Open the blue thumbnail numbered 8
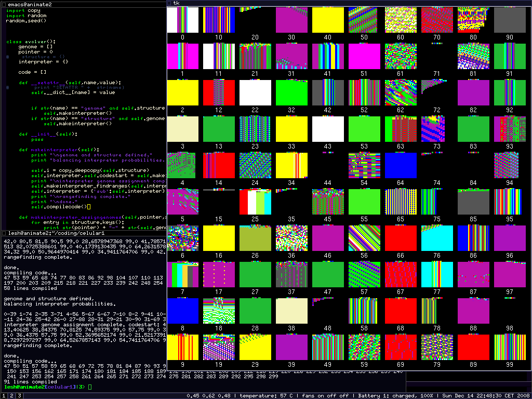 tap(182, 311)
